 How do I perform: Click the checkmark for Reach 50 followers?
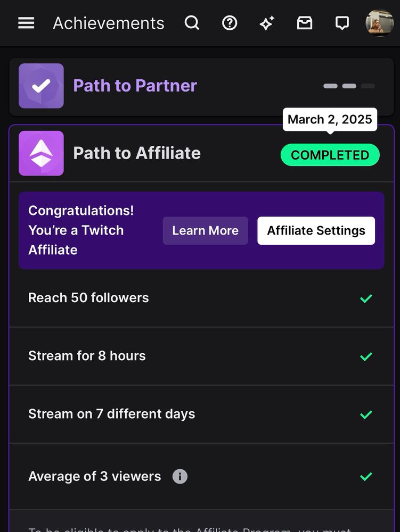pos(366,298)
